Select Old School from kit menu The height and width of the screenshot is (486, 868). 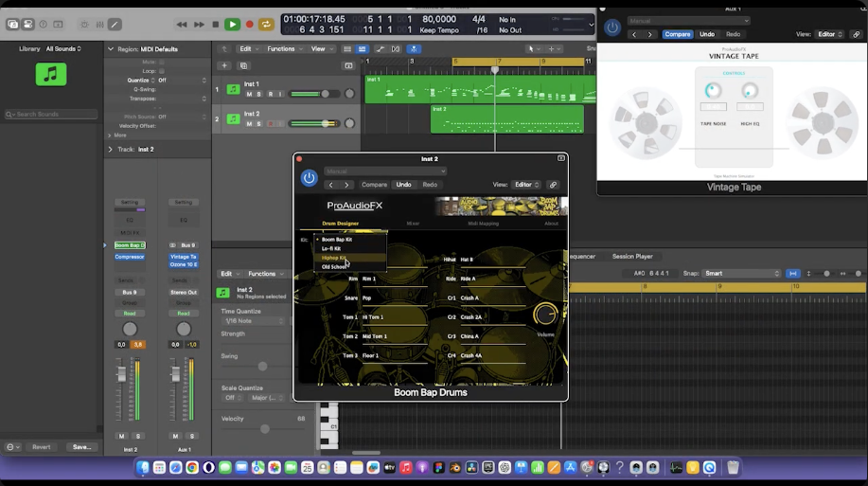334,266
